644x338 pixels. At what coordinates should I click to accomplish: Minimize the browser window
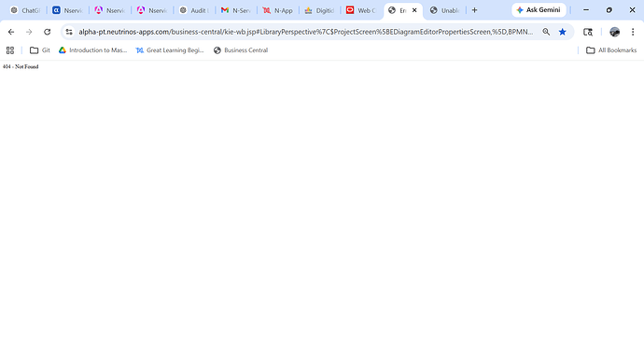point(586,10)
